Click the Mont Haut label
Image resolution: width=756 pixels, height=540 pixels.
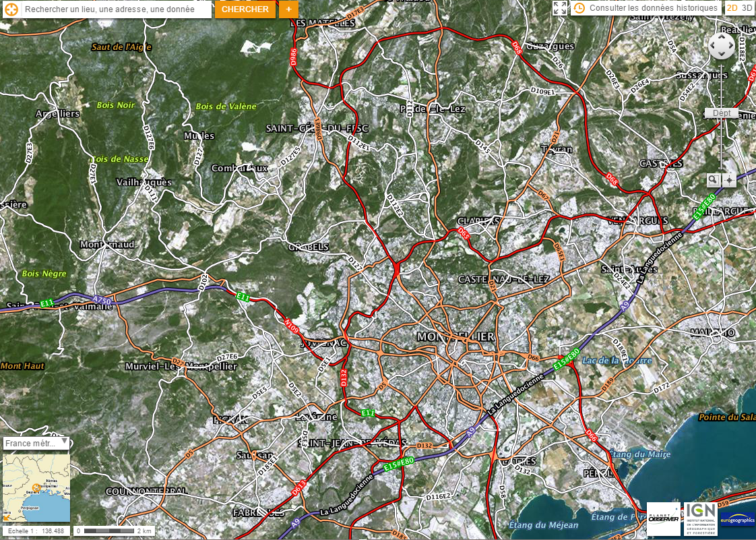point(22,366)
